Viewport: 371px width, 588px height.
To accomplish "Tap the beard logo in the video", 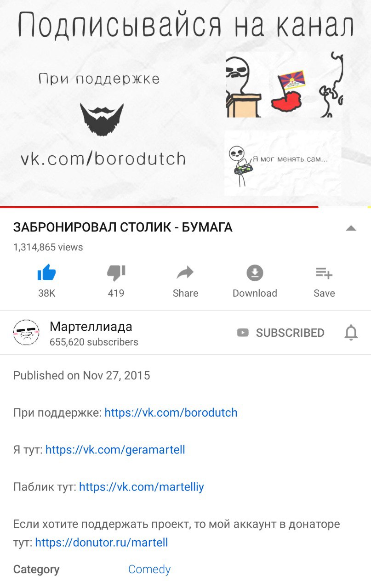I will (102, 119).
